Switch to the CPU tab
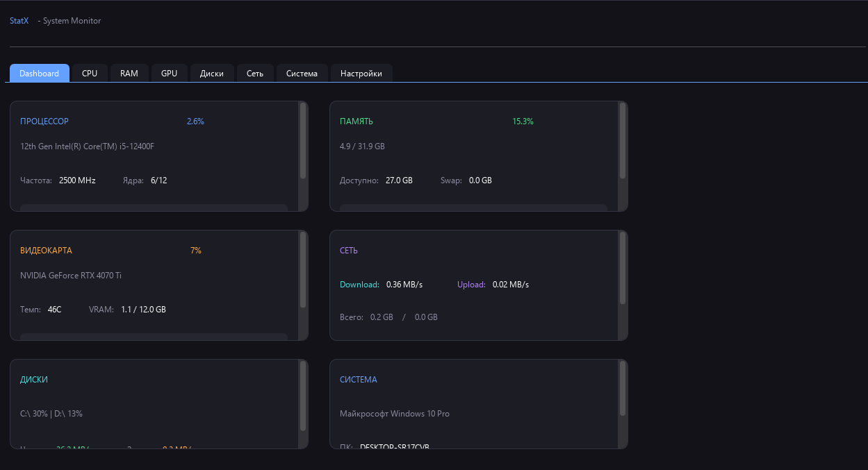Screen dimensions: 868x470 tap(89, 73)
